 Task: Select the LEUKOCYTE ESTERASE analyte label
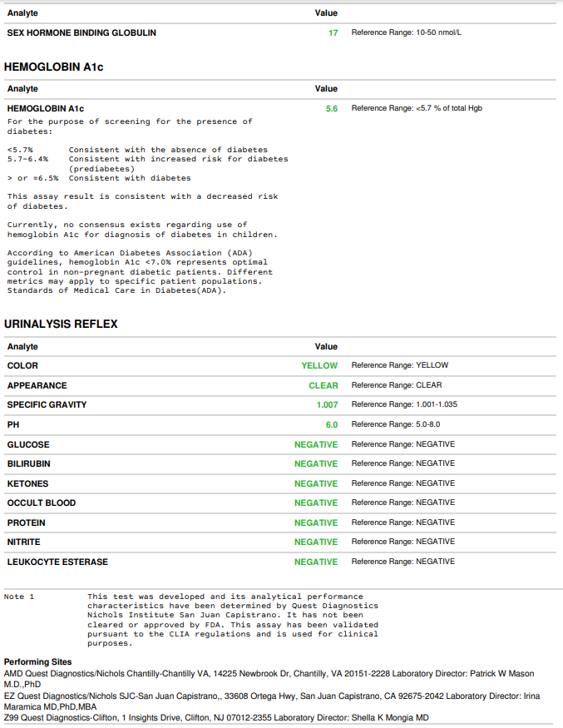point(57,562)
